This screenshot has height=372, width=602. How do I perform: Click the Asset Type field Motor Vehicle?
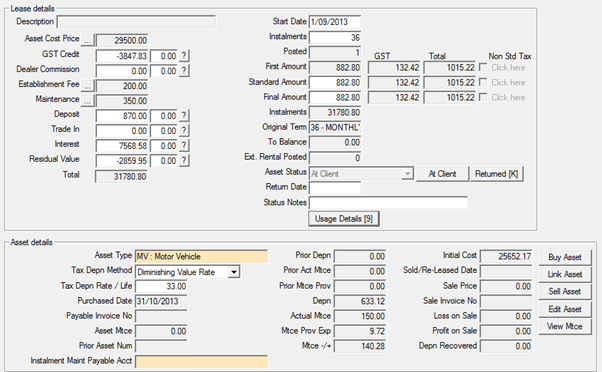[x=202, y=256]
